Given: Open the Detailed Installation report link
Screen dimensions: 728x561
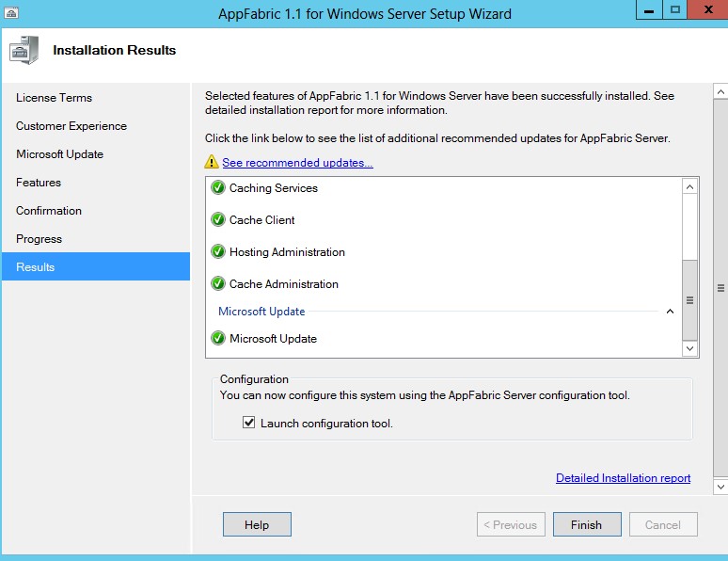Looking at the screenshot, I should [x=623, y=478].
